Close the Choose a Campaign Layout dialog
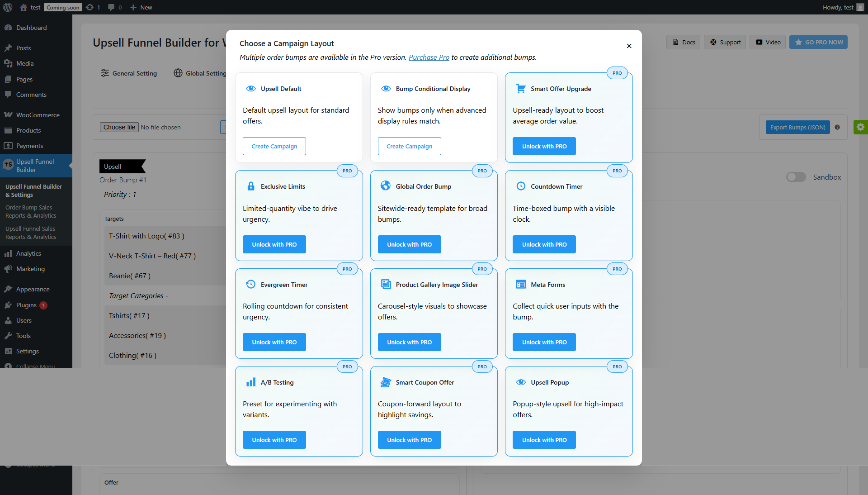Image resolution: width=868 pixels, height=495 pixels. [x=629, y=46]
